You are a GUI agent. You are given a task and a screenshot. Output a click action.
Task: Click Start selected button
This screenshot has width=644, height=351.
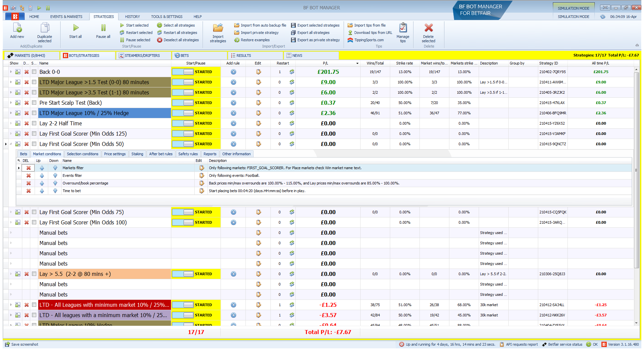(x=134, y=25)
